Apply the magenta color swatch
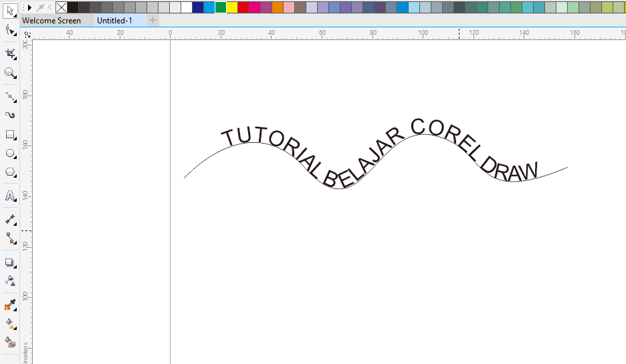 pos(255,7)
